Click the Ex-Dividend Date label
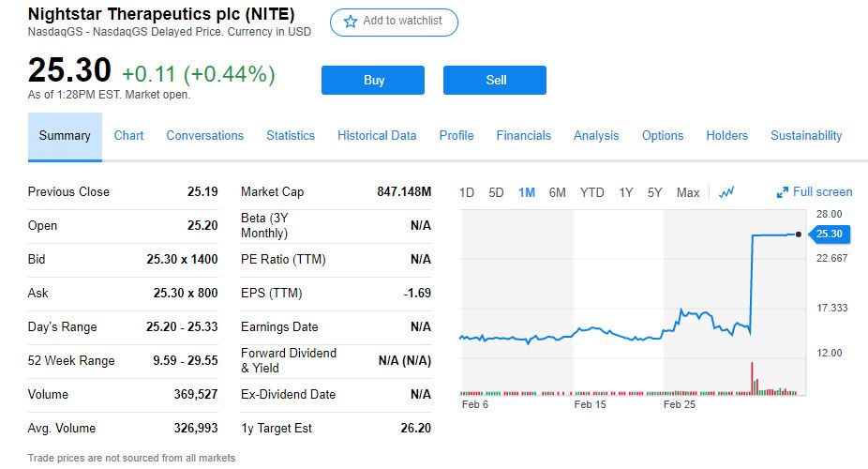 pyautogui.click(x=289, y=395)
